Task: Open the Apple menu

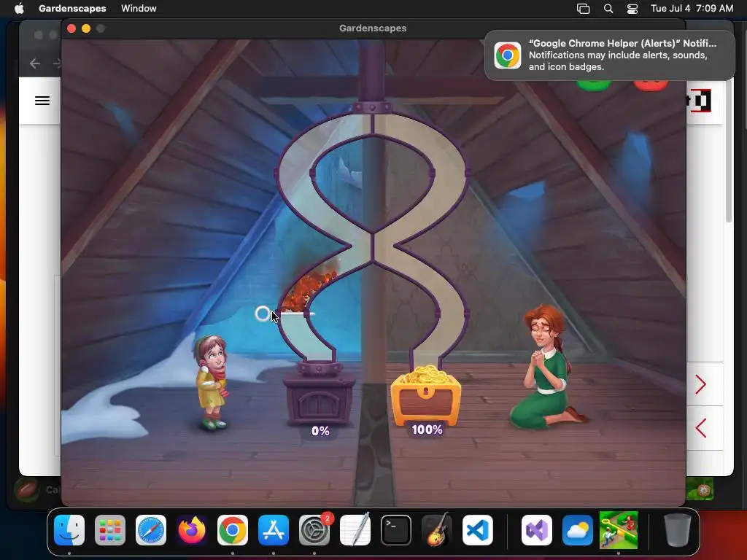Action: 19,8
